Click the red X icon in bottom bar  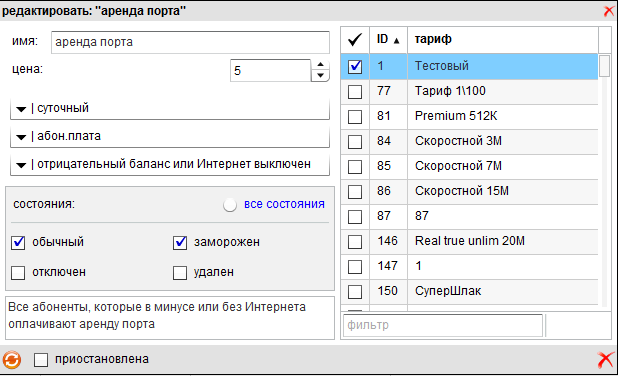pyautogui.click(x=605, y=360)
